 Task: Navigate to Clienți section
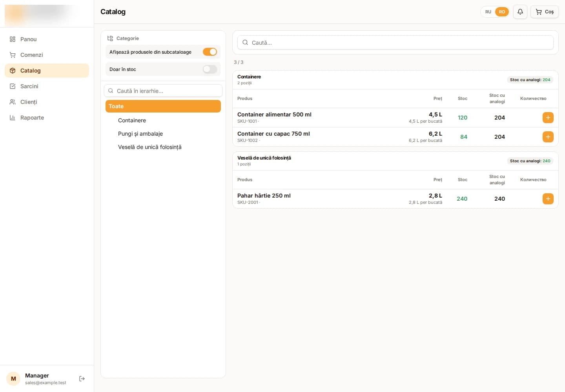pos(47,102)
